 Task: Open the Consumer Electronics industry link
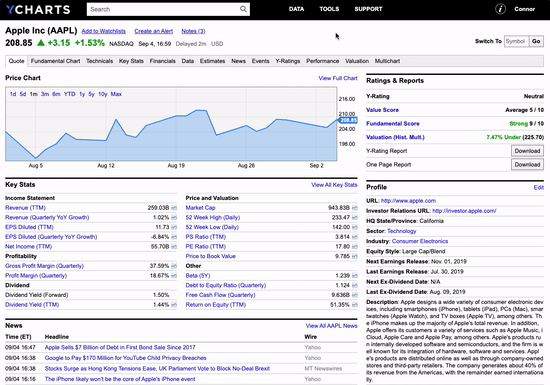click(x=420, y=241)
